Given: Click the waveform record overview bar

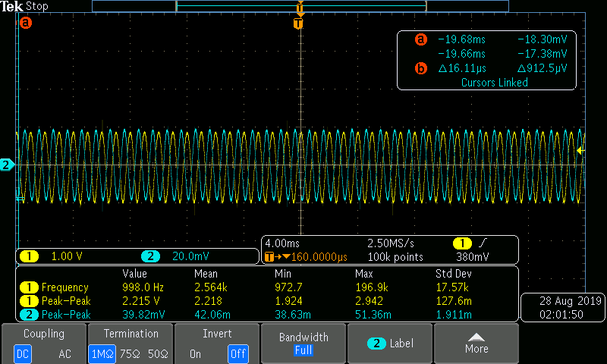Looking at the screenshot, I should coord(300,6).
